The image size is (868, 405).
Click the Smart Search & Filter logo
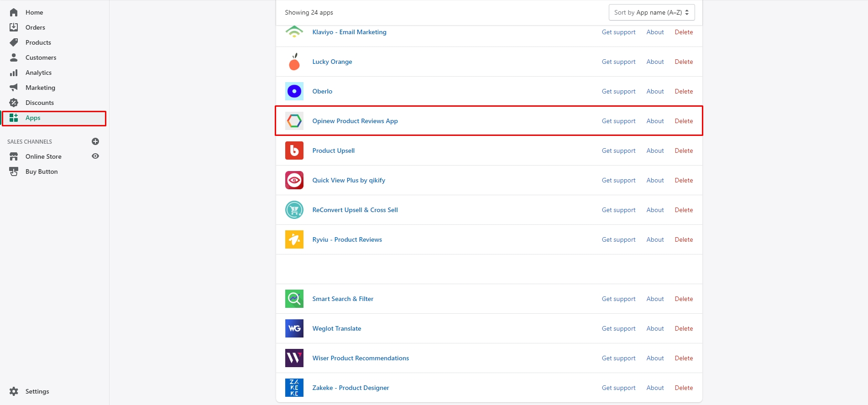pyautogui.click(x=294, y=299)
